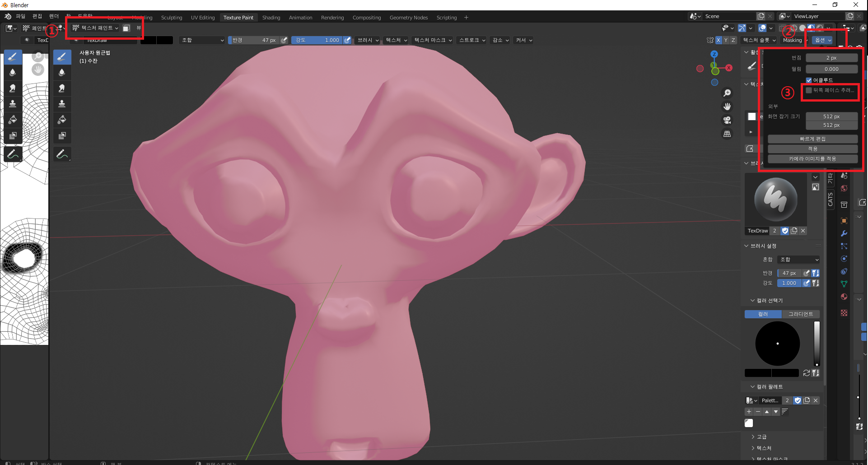Viewport: 868px width, 465px height.
Task: Toggle fake user shield for Palette
Action: click(x=798, y=400)
